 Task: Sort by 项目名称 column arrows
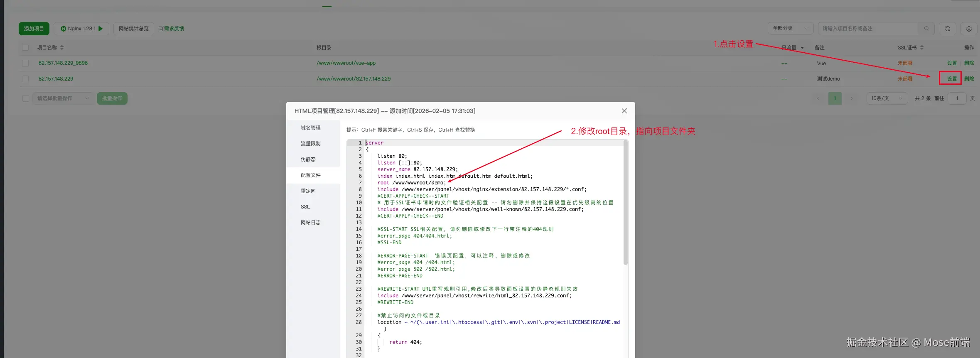point(62,47)
